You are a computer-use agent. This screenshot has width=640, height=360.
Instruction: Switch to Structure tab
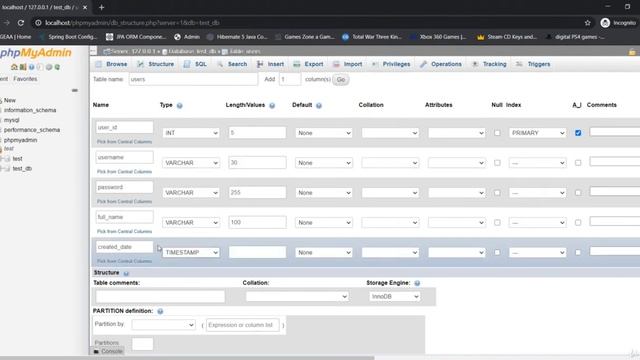pos(156,64)
